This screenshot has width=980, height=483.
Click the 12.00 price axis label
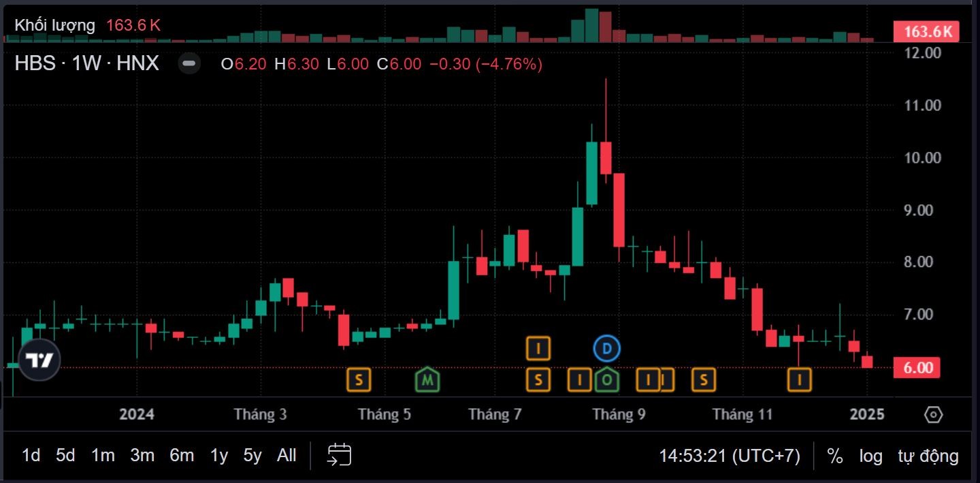(x=923, y=52)
